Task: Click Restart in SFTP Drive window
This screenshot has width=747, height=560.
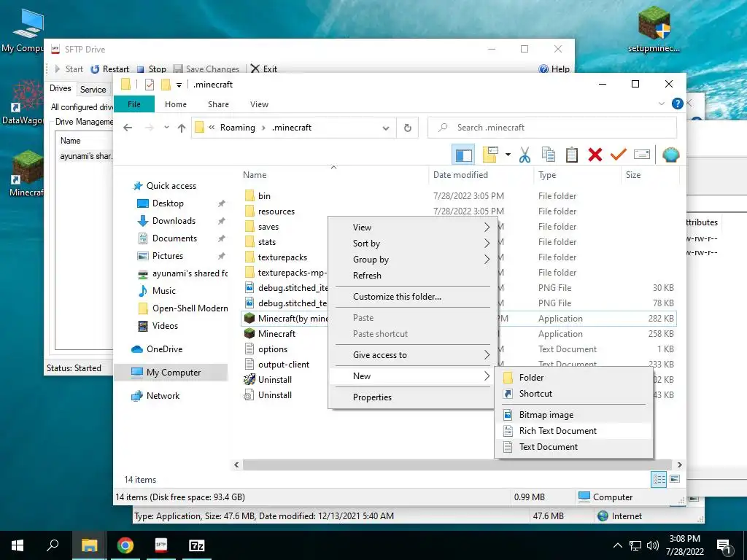Action: (x=110, y=69)
